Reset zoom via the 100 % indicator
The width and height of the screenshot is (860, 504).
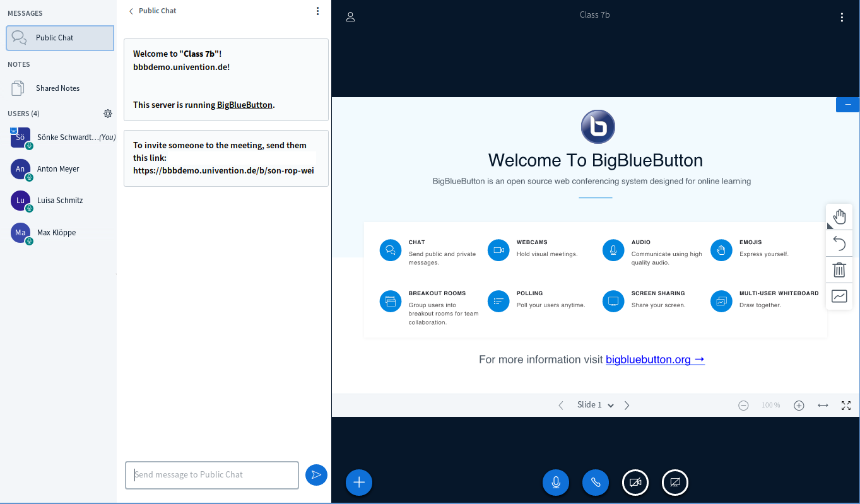770,406
